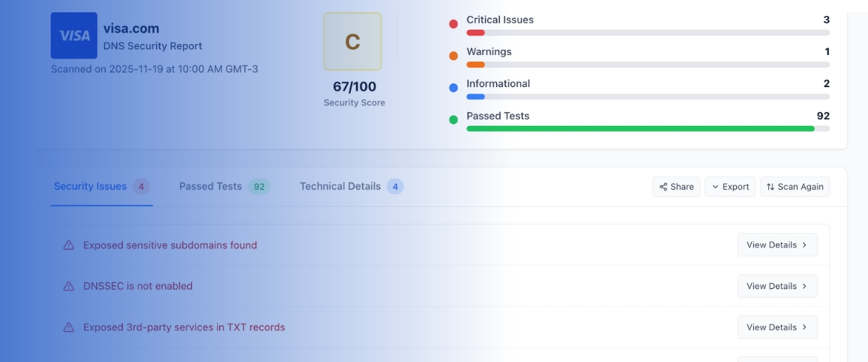
Task: Click the Share button
Action: click(676, 187)
